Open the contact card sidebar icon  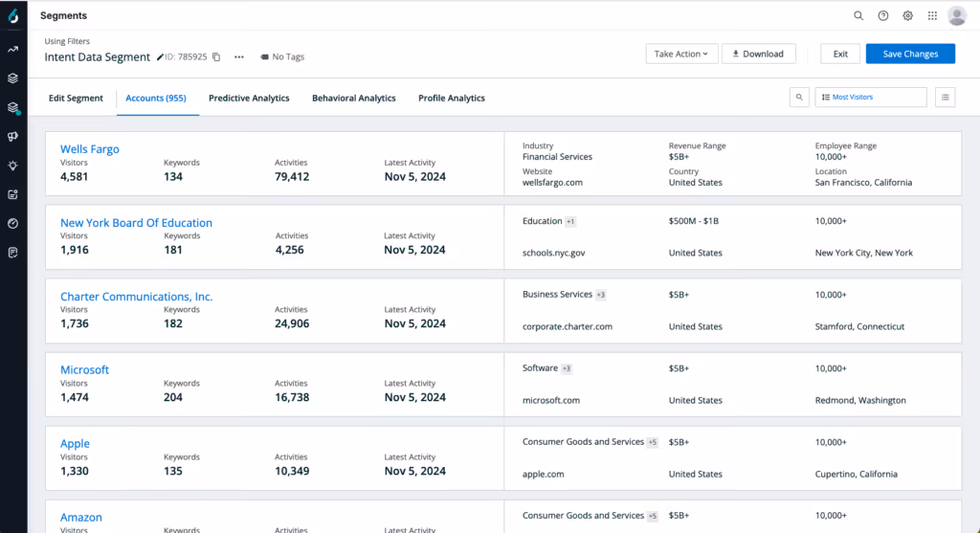13,194
